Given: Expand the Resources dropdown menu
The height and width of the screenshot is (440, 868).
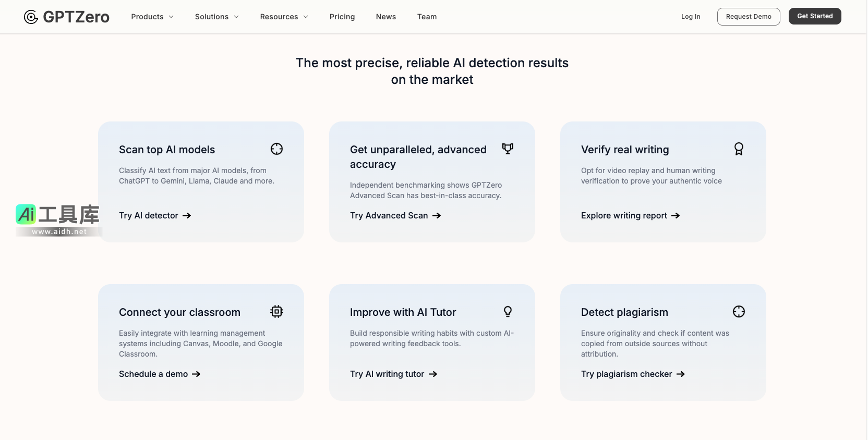Looking at the screenshot, I should (x=284, y=17).
